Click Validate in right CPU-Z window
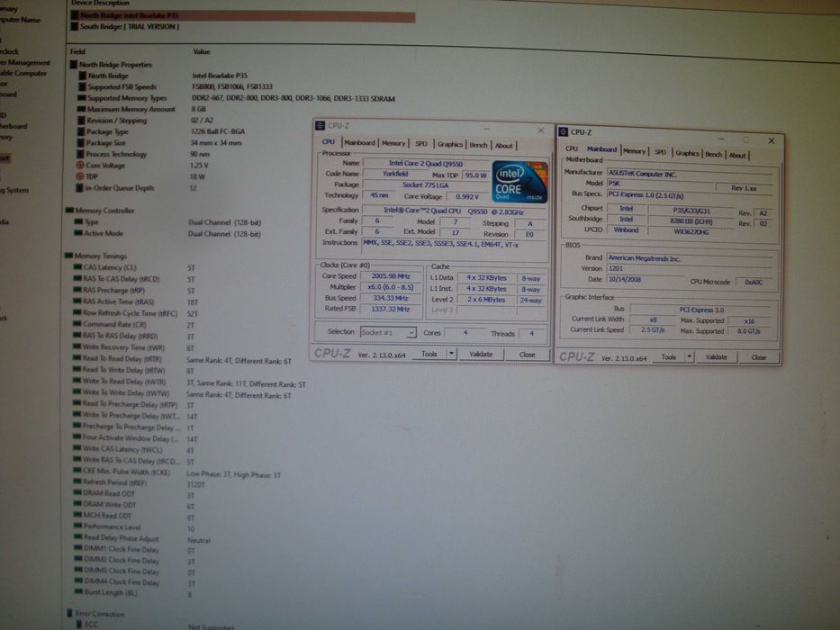 (x=717, y=357)
